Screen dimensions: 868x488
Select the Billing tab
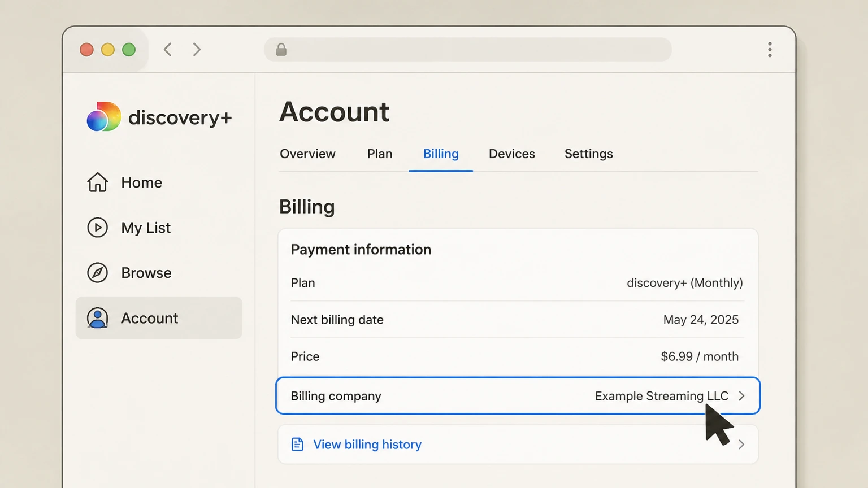(x=441, y=154)
